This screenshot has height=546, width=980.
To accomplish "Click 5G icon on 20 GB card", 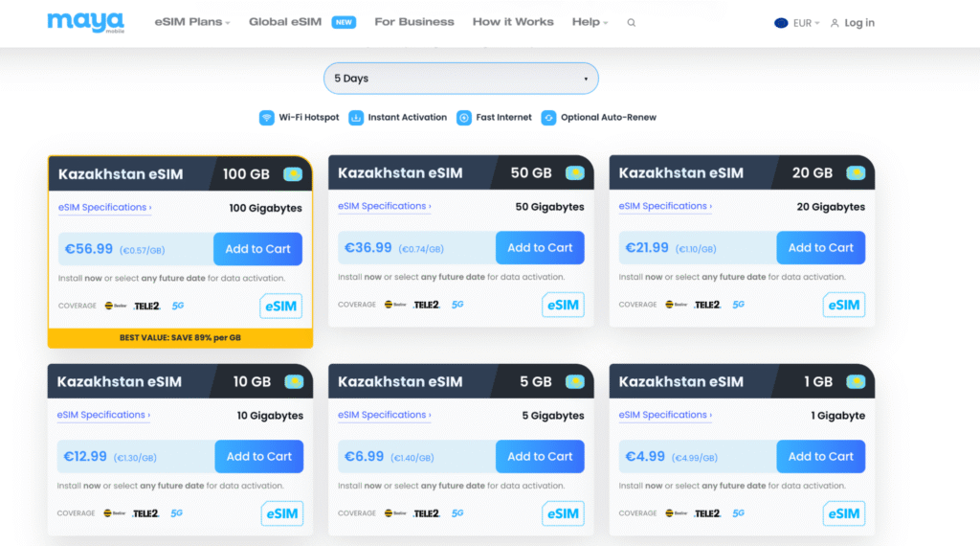I will point(739,305).
